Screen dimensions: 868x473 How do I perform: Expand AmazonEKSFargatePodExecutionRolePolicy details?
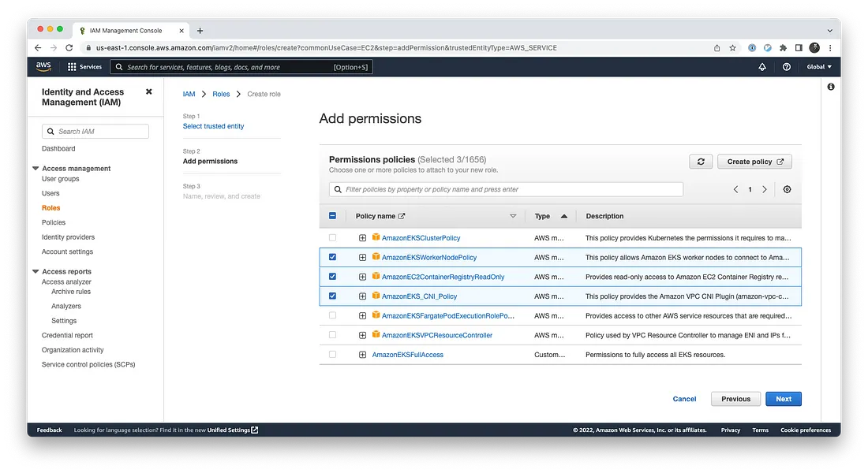click(x=362, y=316)
